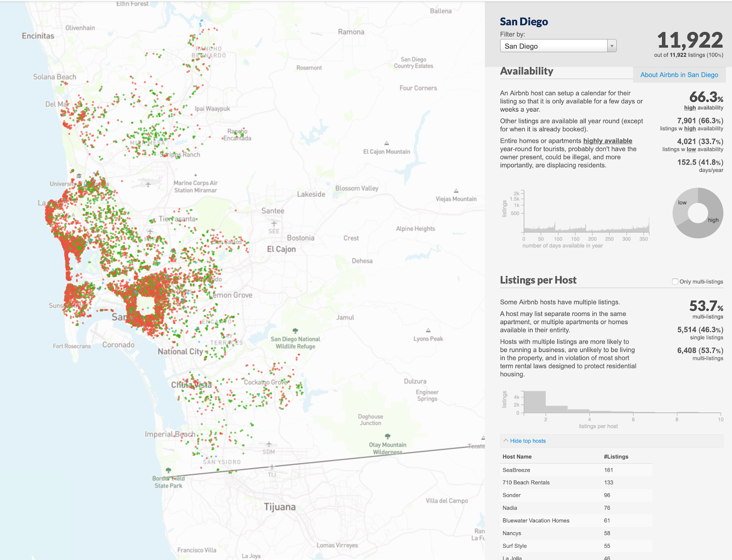The image size is (732, 560).
Task: Click the #Listings column header
Action: 616,457
